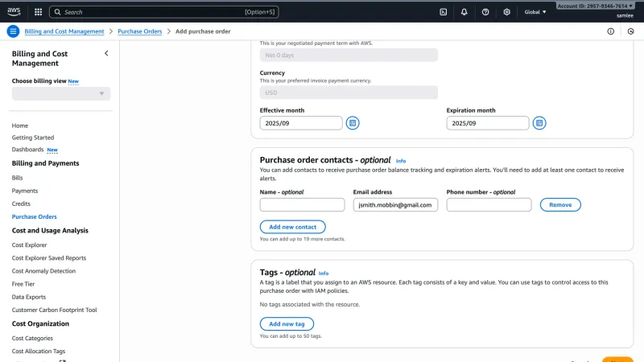Viewport: 644px width, 362px height.
Task: Click Add new tag button
Action: tap(287, 324)
